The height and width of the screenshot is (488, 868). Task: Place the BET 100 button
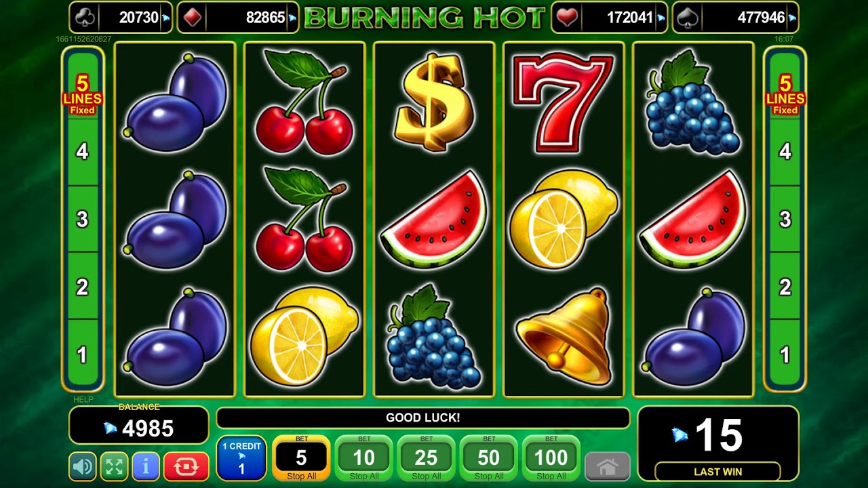click(551, 458)
